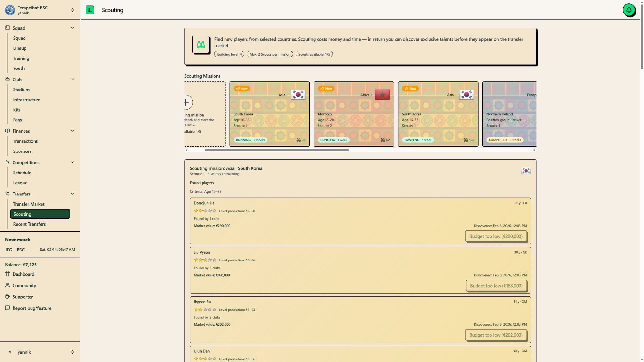Collapse the Squad section

(72, 28)
